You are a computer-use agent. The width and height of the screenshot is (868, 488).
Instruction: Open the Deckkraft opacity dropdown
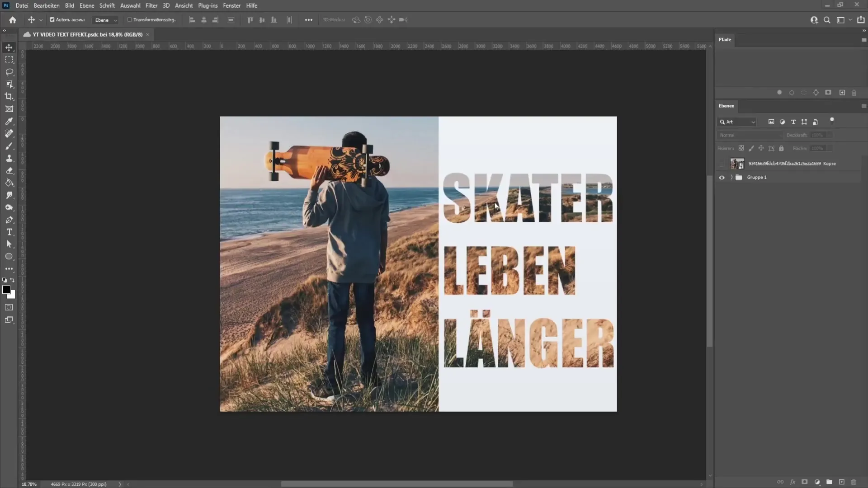[x=830, y=135]
